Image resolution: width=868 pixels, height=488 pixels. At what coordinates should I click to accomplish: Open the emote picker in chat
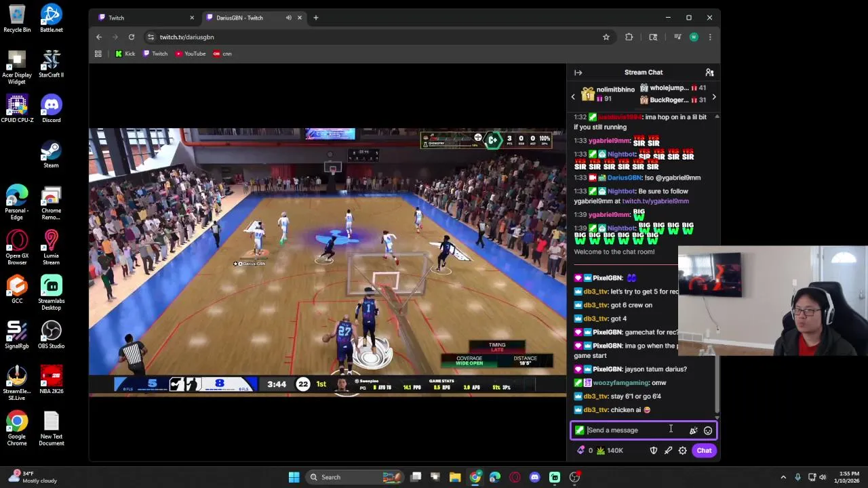coord(708,430)
